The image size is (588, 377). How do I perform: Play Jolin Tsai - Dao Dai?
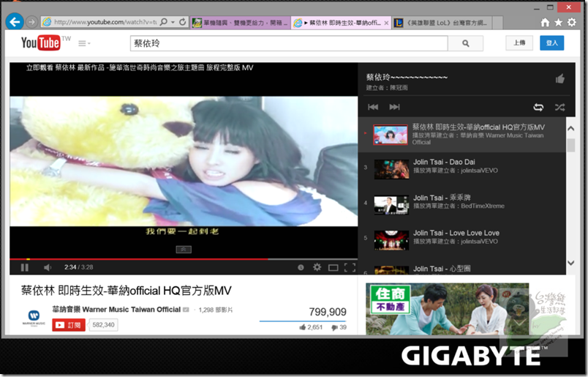(x=444, y=162)
